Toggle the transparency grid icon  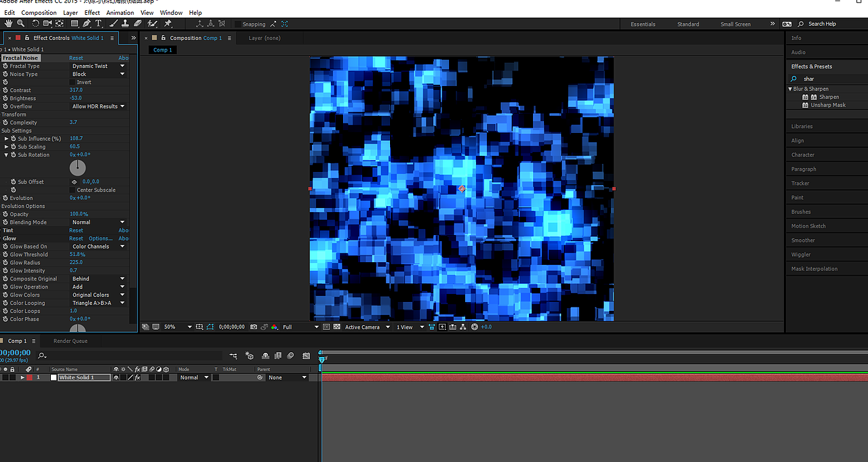337,327
